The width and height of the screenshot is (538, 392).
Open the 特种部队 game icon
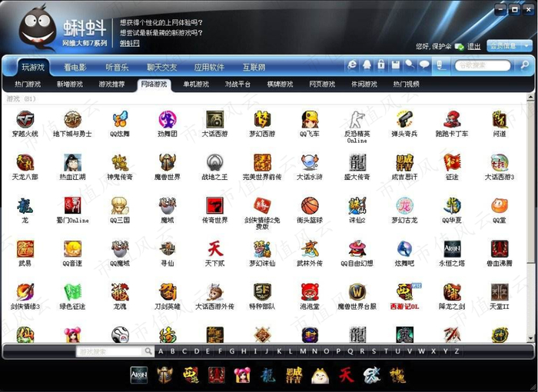pos(262,292)
